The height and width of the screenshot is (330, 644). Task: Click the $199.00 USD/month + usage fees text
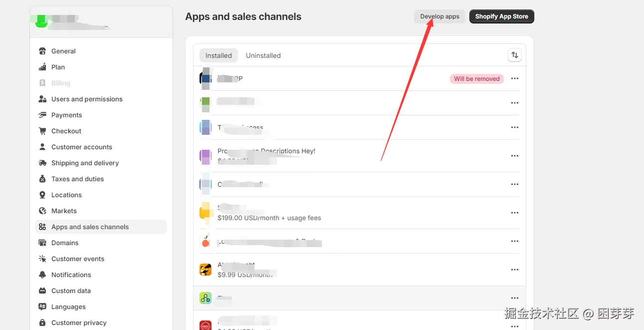269,218
